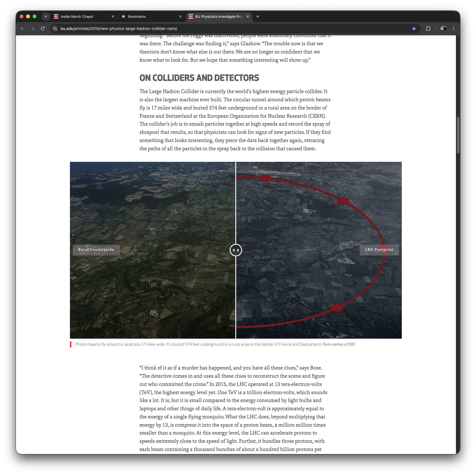
Task: Switch to Inside Marsh Chapel tab
Action: (84, 16)
